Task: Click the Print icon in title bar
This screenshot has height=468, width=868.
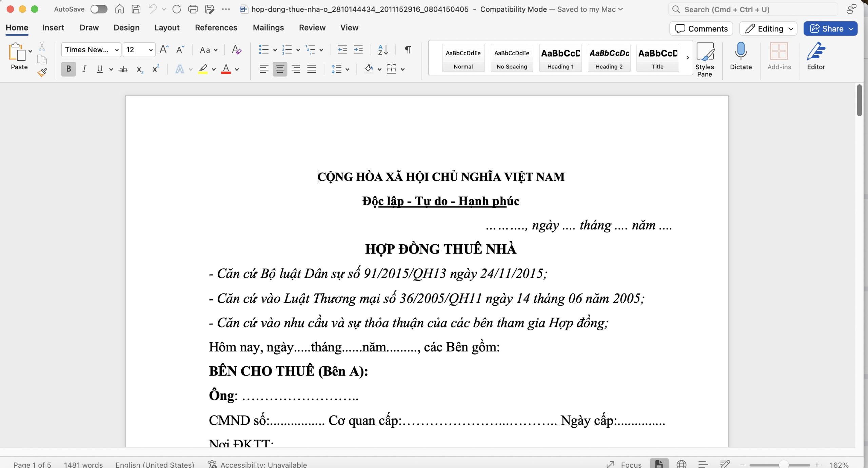Action: pyautogui.click(x=193, y=9)
